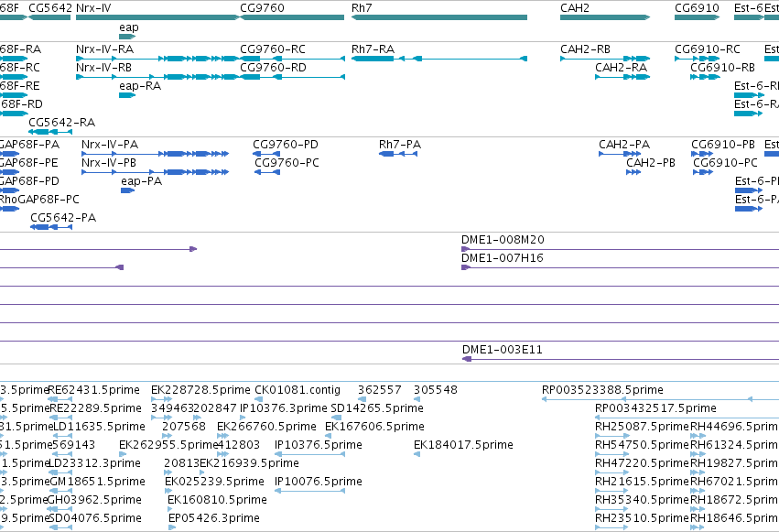Select BAC clone DME1-008M20

click(x=620, y=249)
